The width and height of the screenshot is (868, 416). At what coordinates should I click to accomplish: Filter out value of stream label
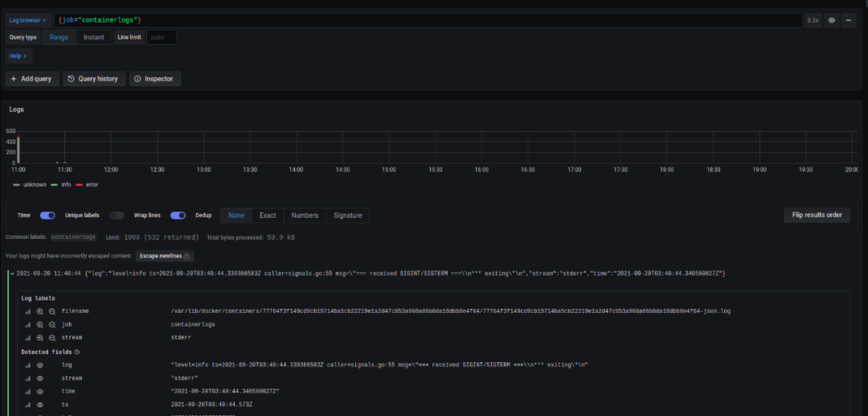[x=51, y=337]
